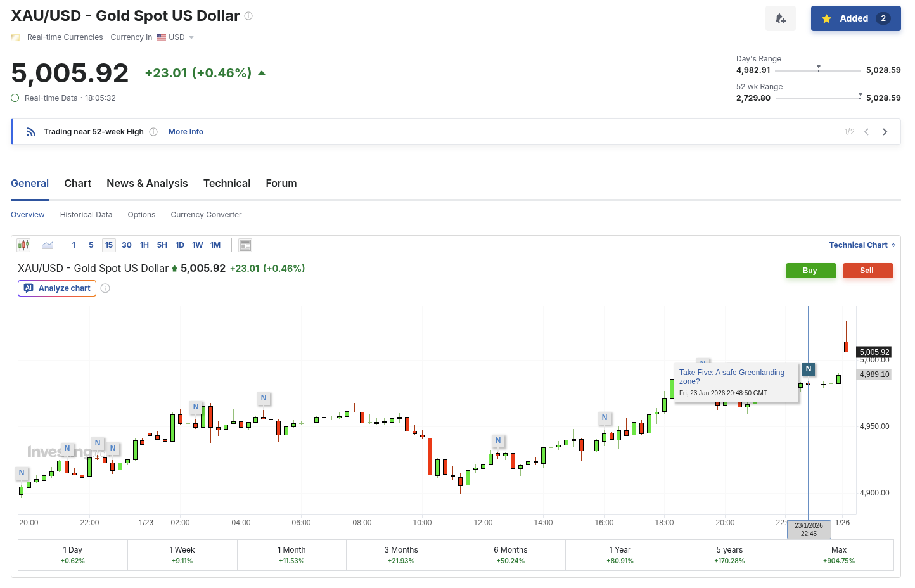Viewport: 915px width, 588px height.
Task: Click the N news marker above 16:00
Action: coord(605,418)
